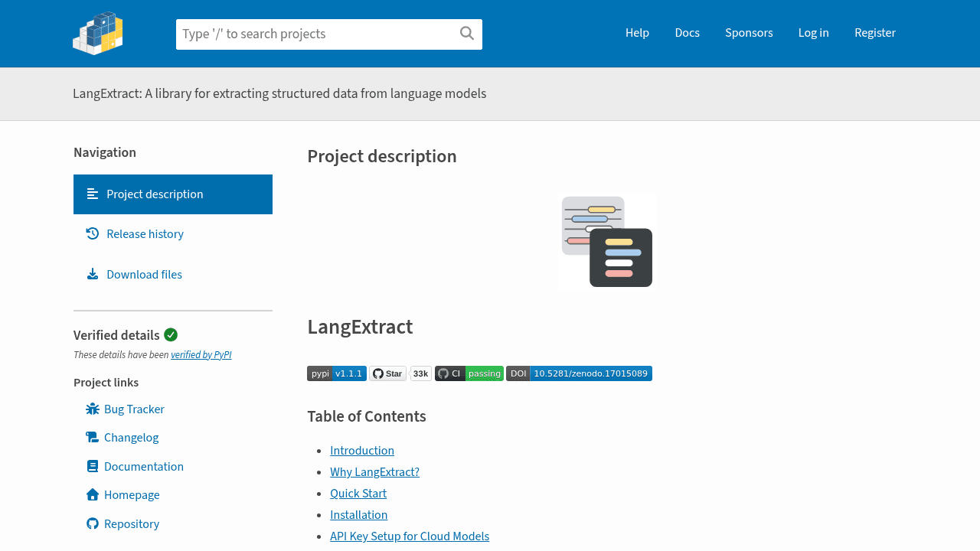Screen dimensions: 980x551
Task: Click the Sponsors menu item
Action: 749,33
